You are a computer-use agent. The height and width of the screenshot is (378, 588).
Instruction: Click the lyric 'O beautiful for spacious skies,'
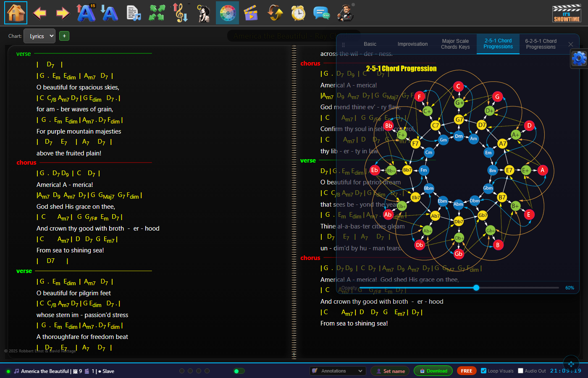(78, 87)
